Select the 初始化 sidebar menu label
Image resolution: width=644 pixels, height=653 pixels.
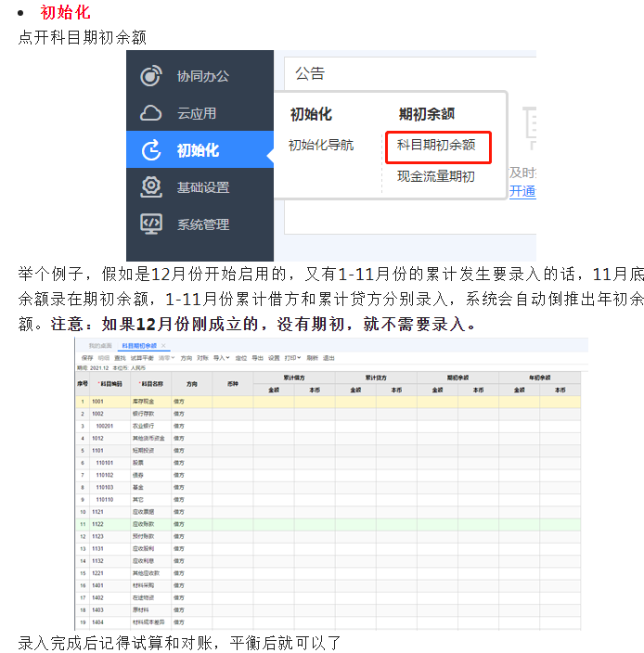pos(198,150)
